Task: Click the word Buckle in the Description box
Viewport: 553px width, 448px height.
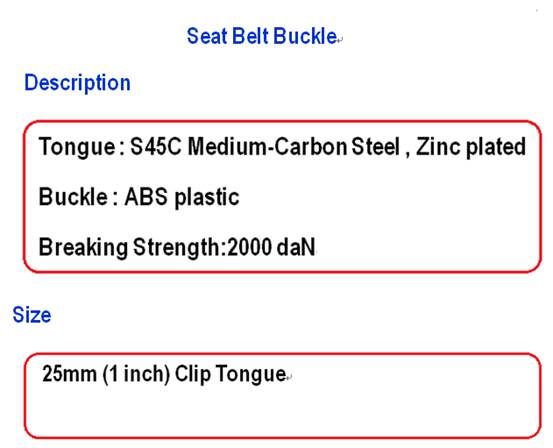Action: click(x=73, y=196)
